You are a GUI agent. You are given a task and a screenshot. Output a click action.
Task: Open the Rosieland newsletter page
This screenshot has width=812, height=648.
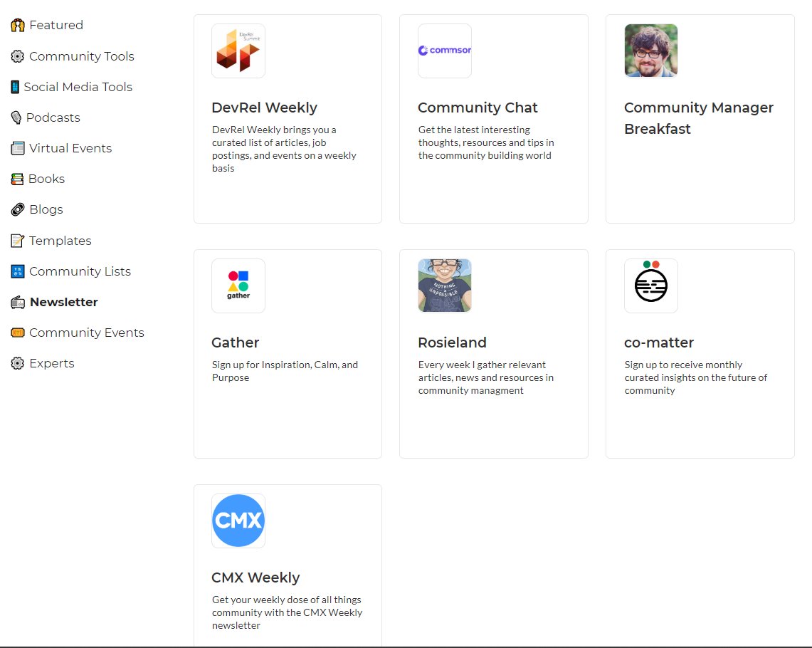point(452,343)
